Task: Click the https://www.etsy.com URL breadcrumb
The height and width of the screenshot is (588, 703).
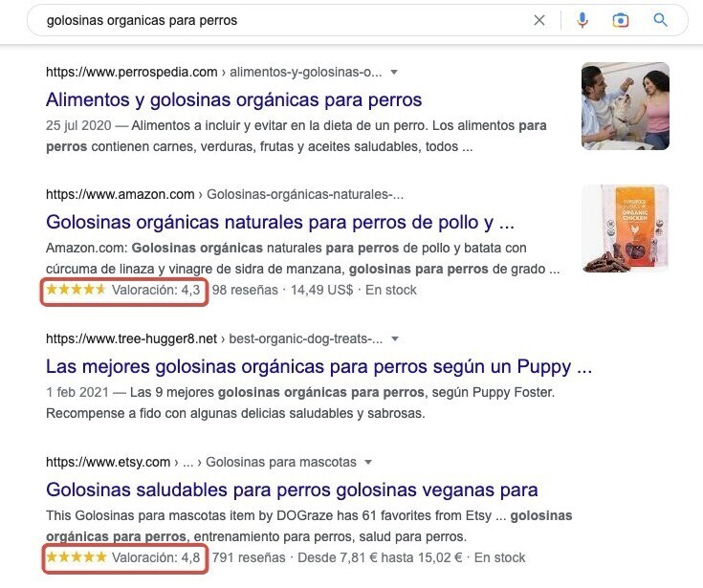Action: 108,462
